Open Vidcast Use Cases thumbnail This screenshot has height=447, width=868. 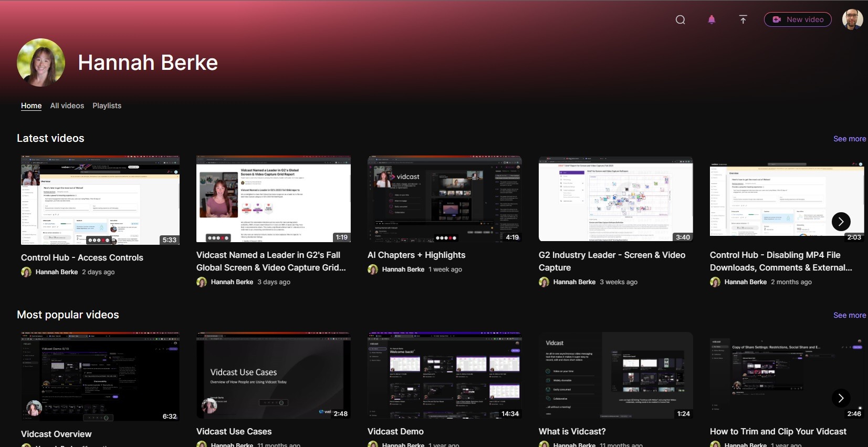[x=274, y=375]
